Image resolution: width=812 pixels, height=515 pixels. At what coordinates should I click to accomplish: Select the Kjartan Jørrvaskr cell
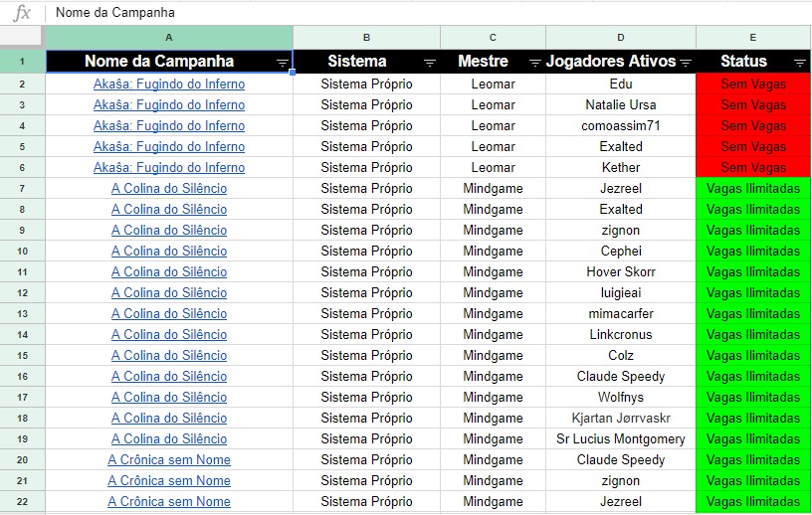620,419
